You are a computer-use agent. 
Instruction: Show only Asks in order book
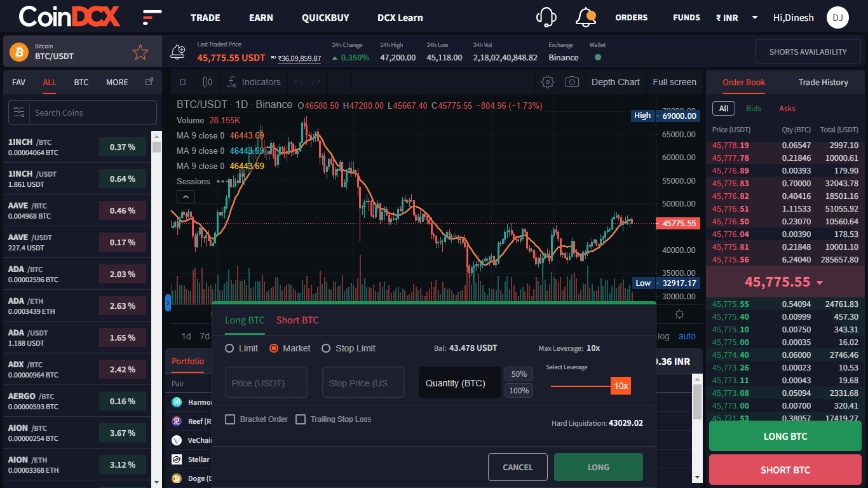[x=787, y=109]
